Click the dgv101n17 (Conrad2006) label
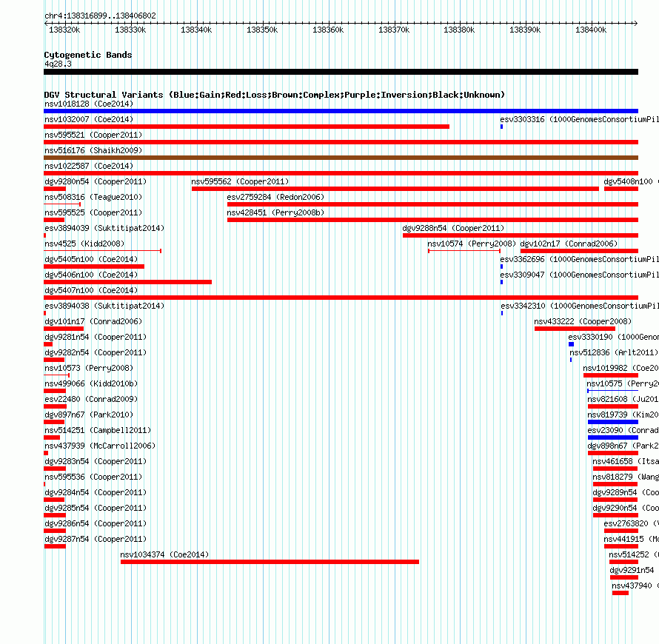The height and width of the screenshot is (644, 659). click(x=93, y=321)
